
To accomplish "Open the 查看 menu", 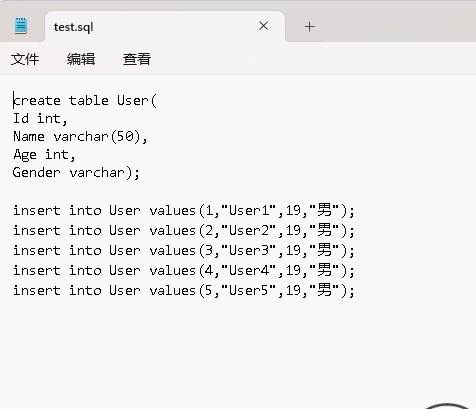I will tap(137, 59).
